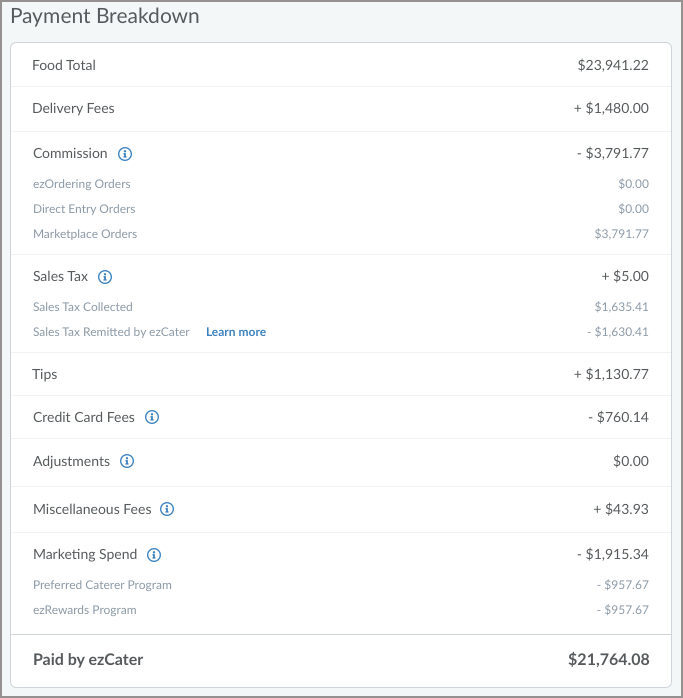683x698 pixels.
Task: Open the Marketing Spend info icon
Action: point(154,555)
